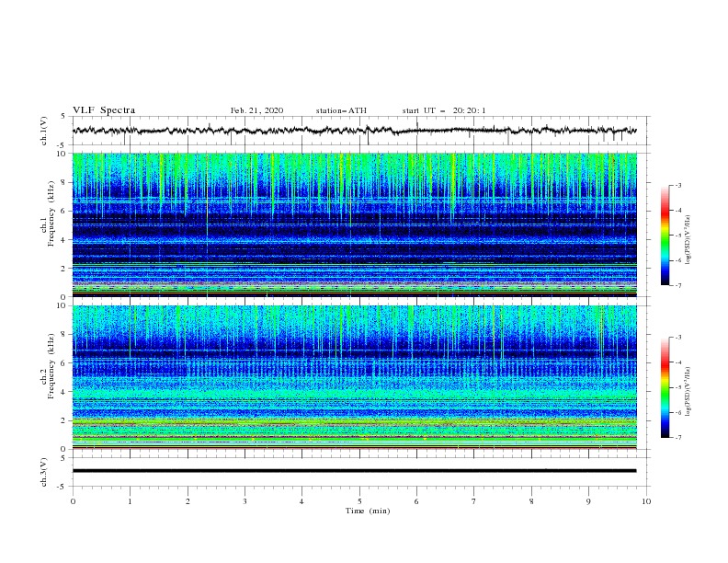Click the "VLF Spectra" plot title
Viewport: 728px width, 563px height.
(104, 110)
